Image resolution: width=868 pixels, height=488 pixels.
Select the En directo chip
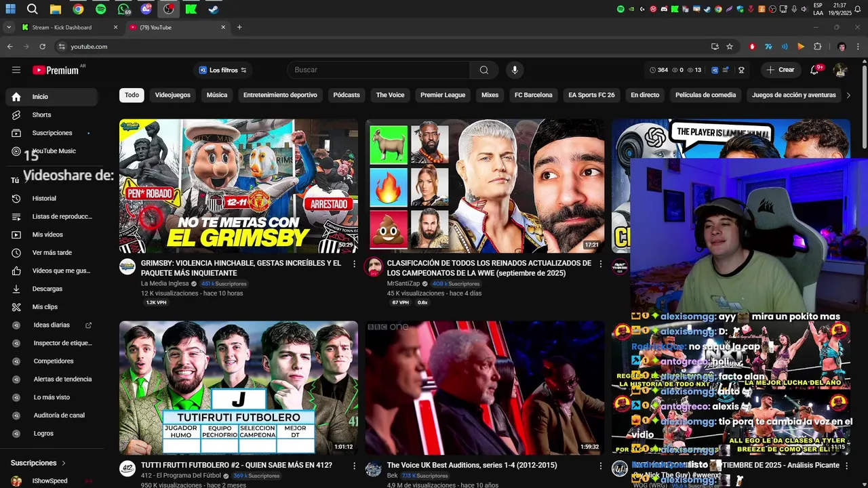click(x=645, y=95)
